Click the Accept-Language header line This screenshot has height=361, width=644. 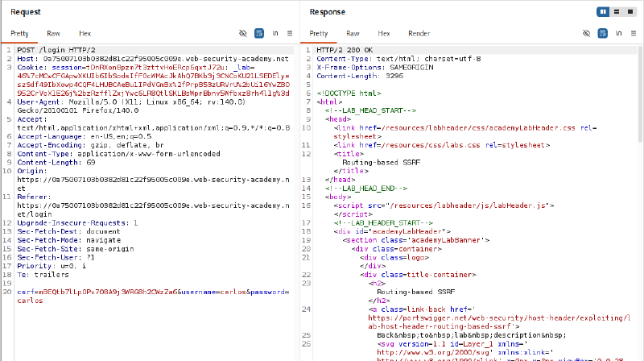click(85, 136)
